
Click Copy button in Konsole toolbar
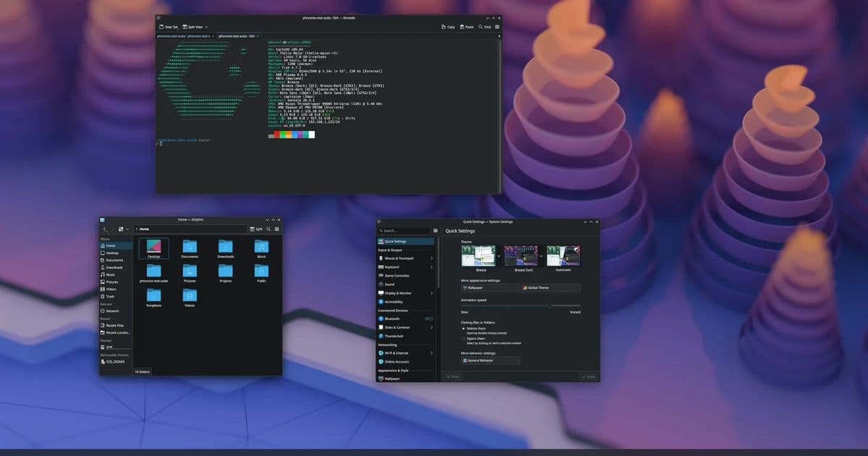coord(448,27)
